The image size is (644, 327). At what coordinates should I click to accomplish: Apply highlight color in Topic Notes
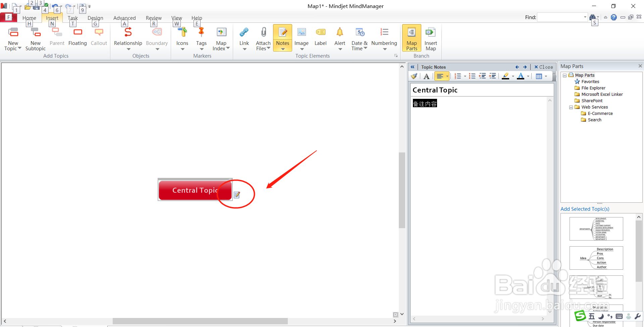click(x=506, y=76)
